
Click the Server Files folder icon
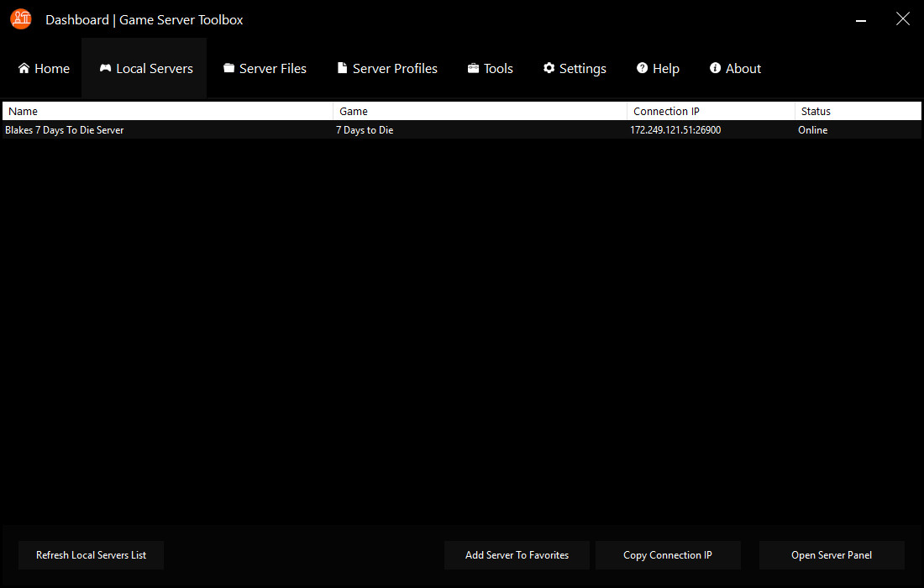[228, 68]
